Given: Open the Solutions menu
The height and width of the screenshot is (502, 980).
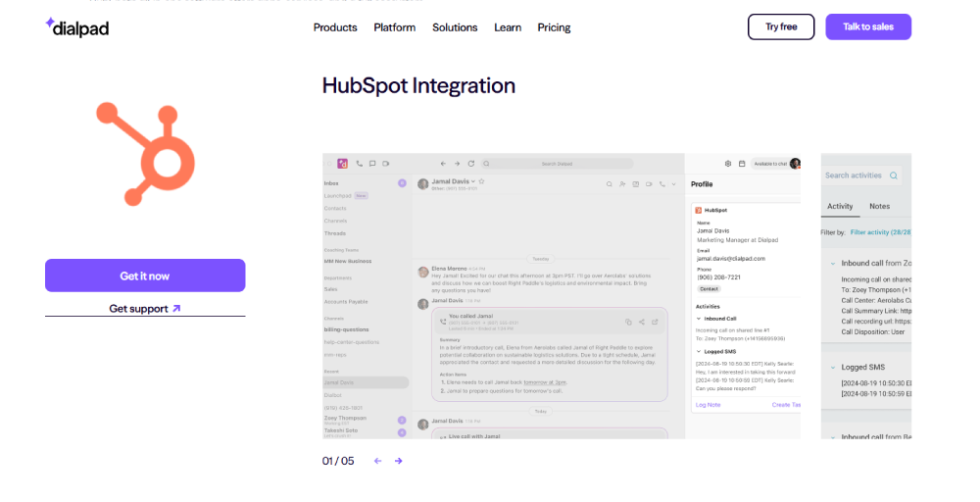Looking at the screenshot, I should pos(455,27).
